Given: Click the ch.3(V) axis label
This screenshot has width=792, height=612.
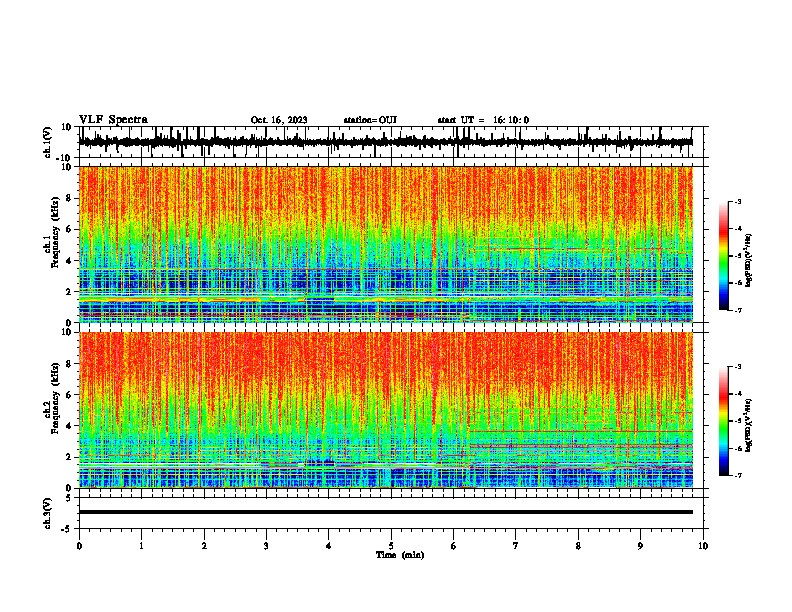Looking at the screenshot, I should [48, 513].
